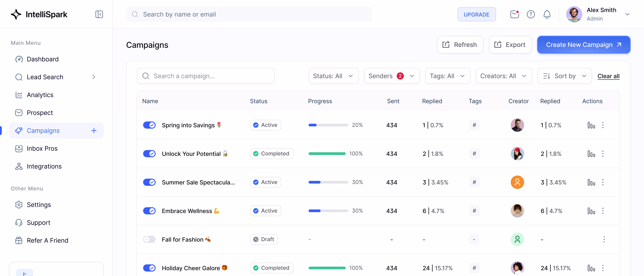Click the Clear all filters link
This screenshot has width=644, height=276.
(608, 76)
